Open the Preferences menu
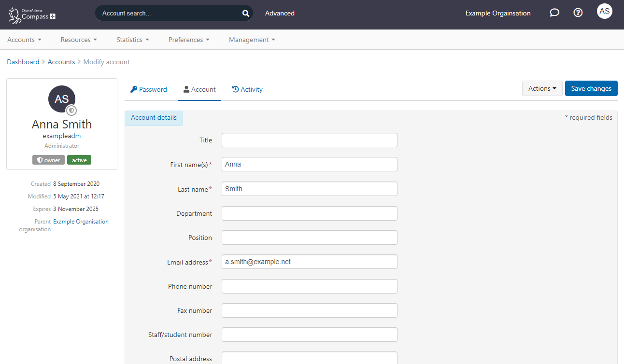 (x=188, y=40)
